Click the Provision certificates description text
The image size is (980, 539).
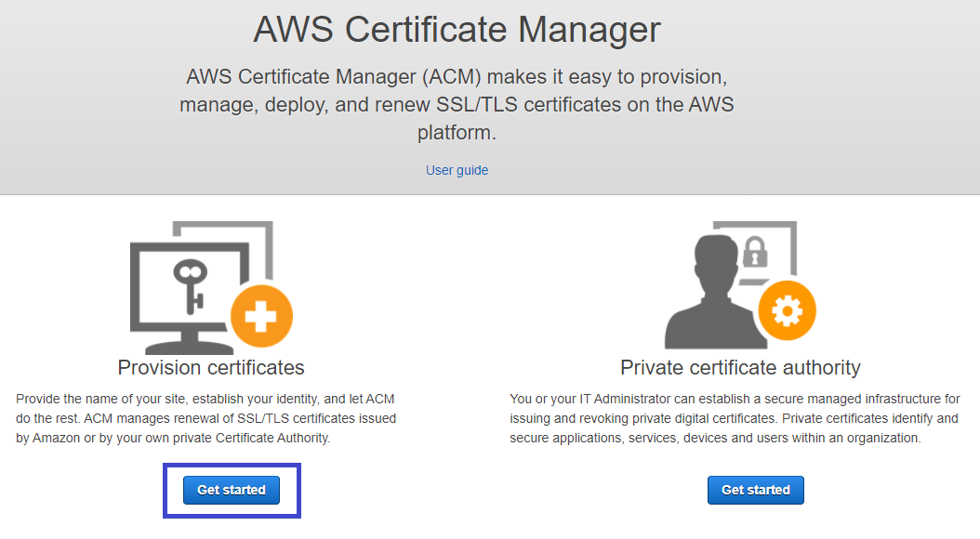click(205, 418)
